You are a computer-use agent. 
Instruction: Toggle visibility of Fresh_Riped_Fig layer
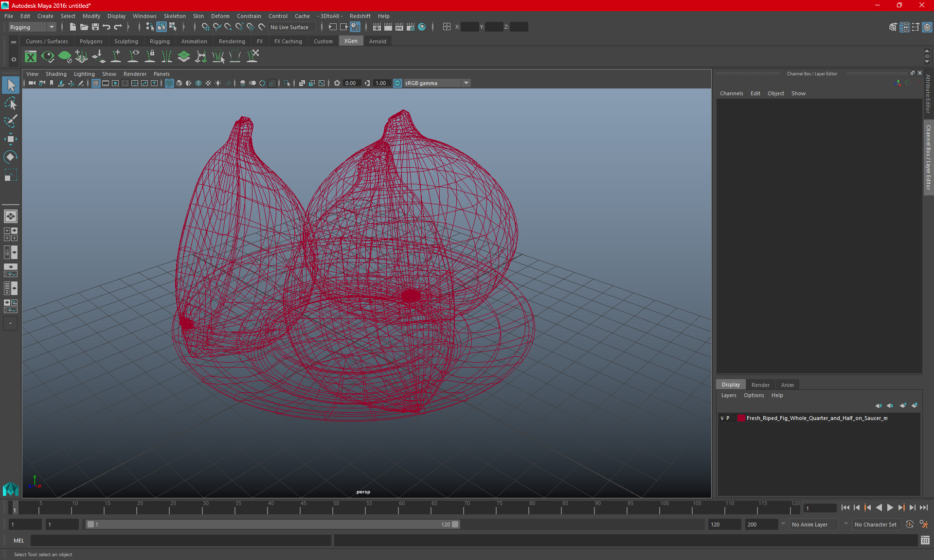[723, 418]
